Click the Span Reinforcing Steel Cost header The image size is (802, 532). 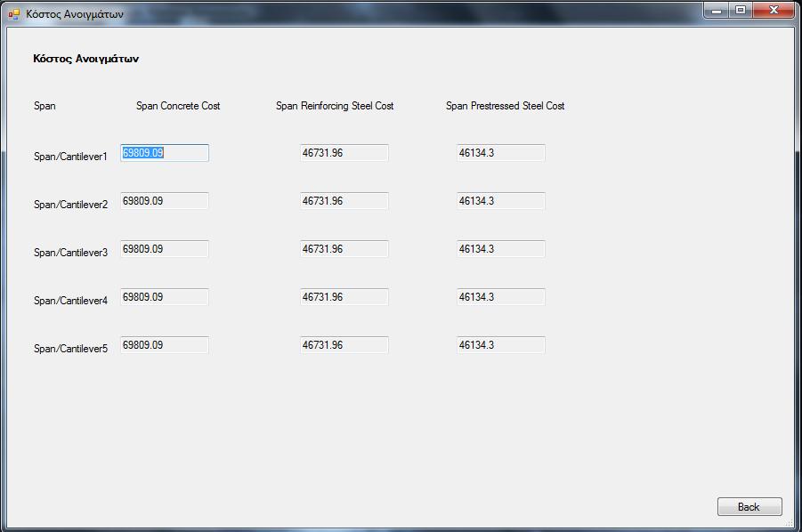pyautogui.click(x=335, y=106)
